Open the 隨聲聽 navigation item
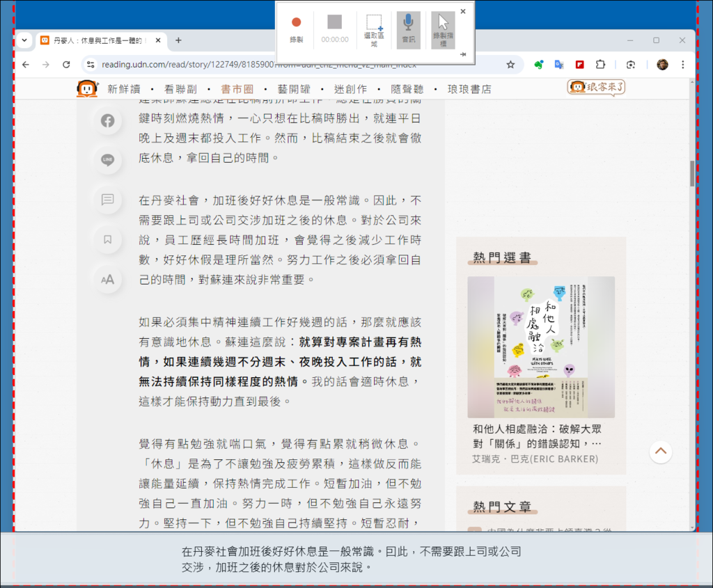Image resolution: width=713 pixels, height=588 pixels. 407,89
